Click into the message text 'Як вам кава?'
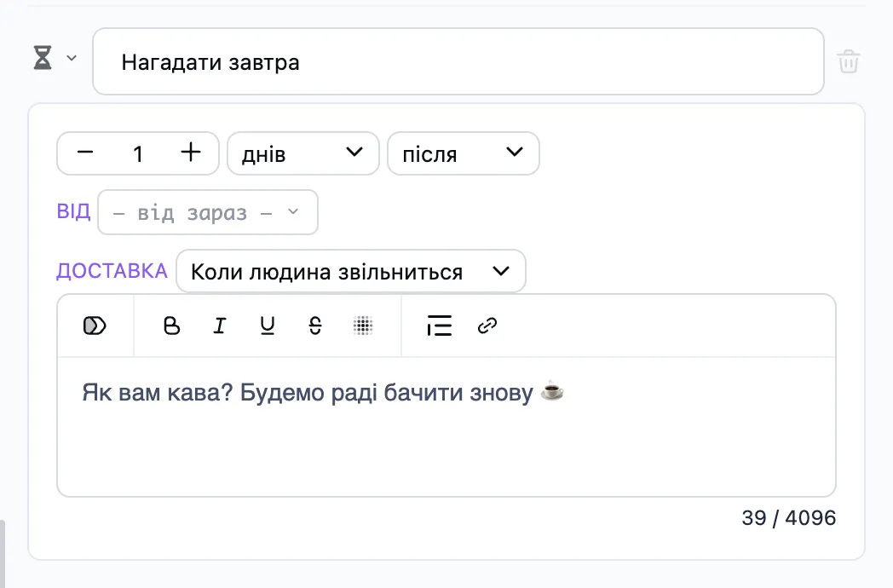Viewport: 893px width, 588px height. point(158,393)
